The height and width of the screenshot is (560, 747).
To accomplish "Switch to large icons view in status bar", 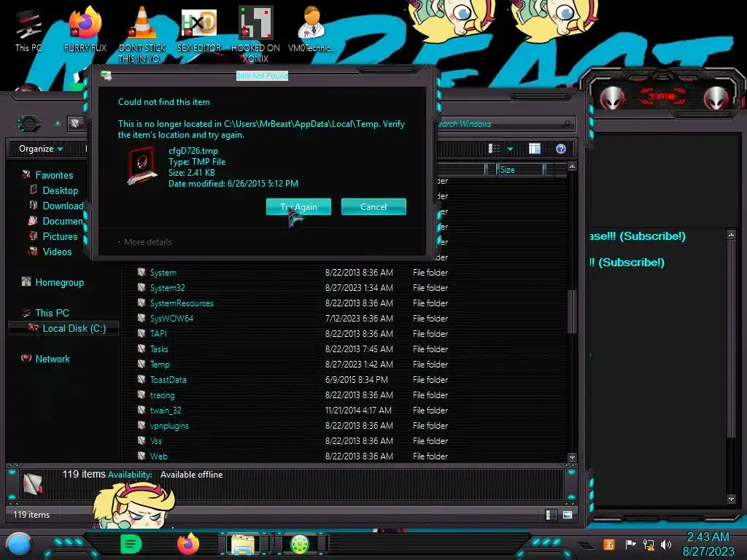I will point(568,515).
